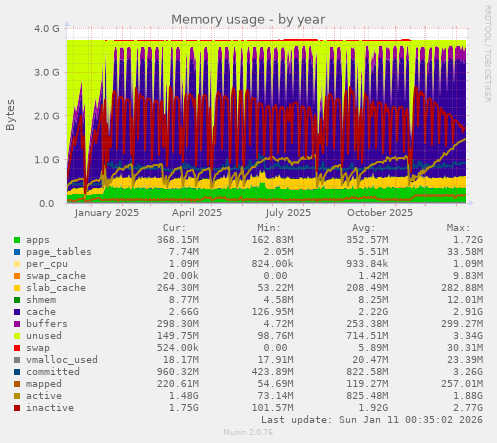Click the shmem legend color swatch
The image size is (497, 443).
17,300
